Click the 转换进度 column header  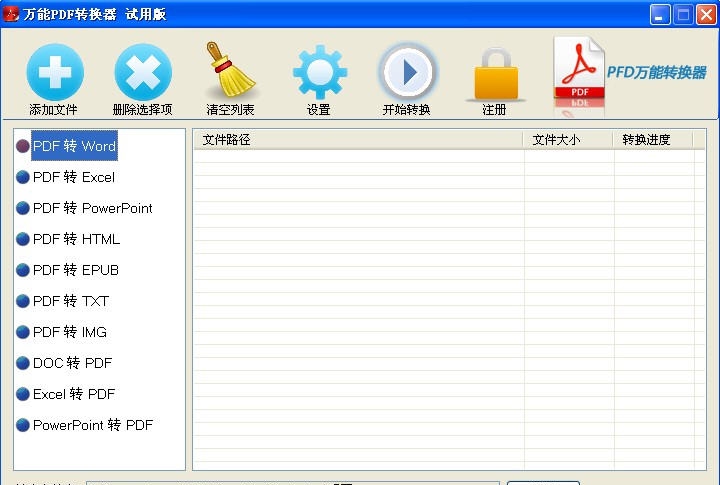pos(653,140)
